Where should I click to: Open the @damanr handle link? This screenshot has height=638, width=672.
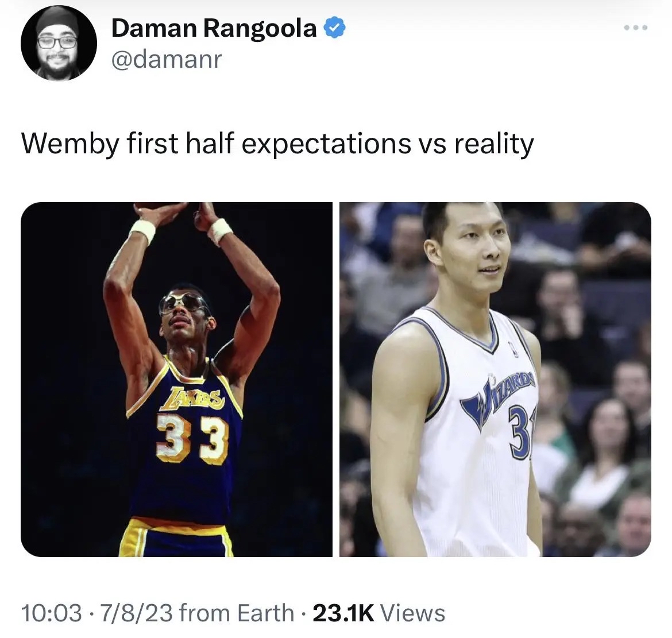pyautogui.click(x=167, y=59)
